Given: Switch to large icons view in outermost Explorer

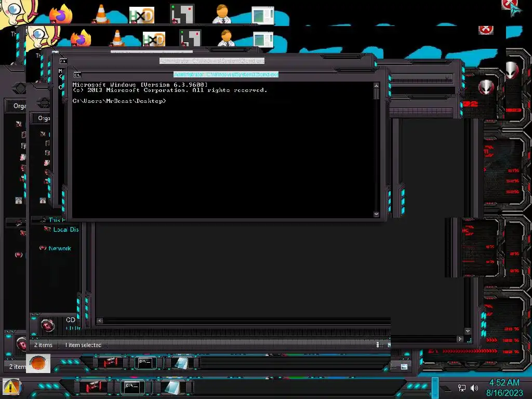Looking at the screenshot, I should [x=404, y=366].
